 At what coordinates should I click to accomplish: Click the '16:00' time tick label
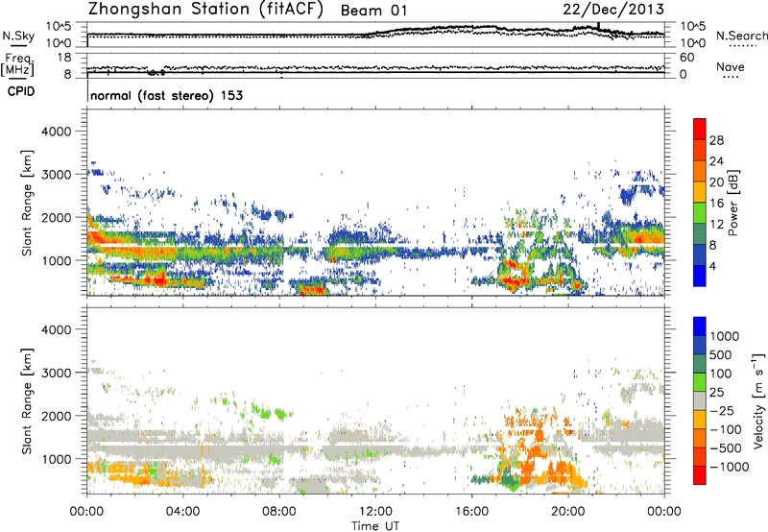(x=471, y=512)
